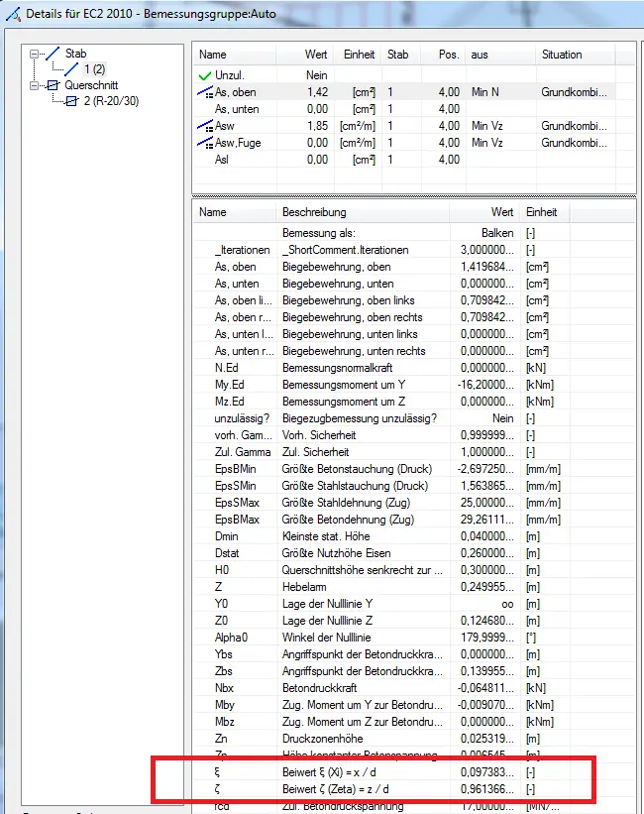Select the EpsSMax row
644x814 pixels.
381,503
